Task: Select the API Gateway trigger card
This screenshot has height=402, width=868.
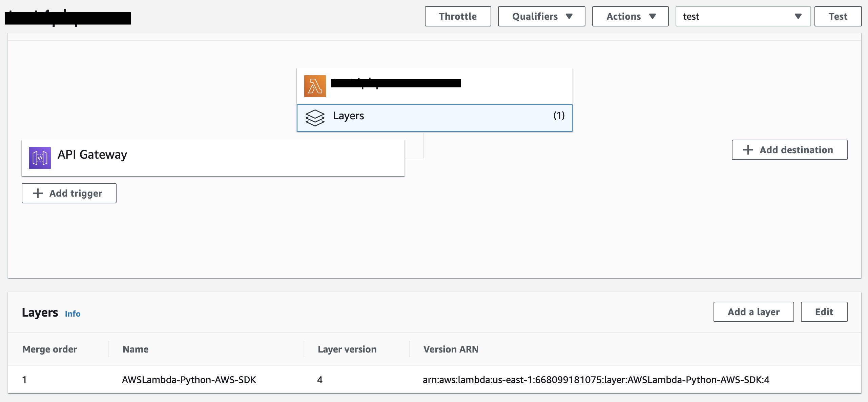Action: [x=213, y=158]
